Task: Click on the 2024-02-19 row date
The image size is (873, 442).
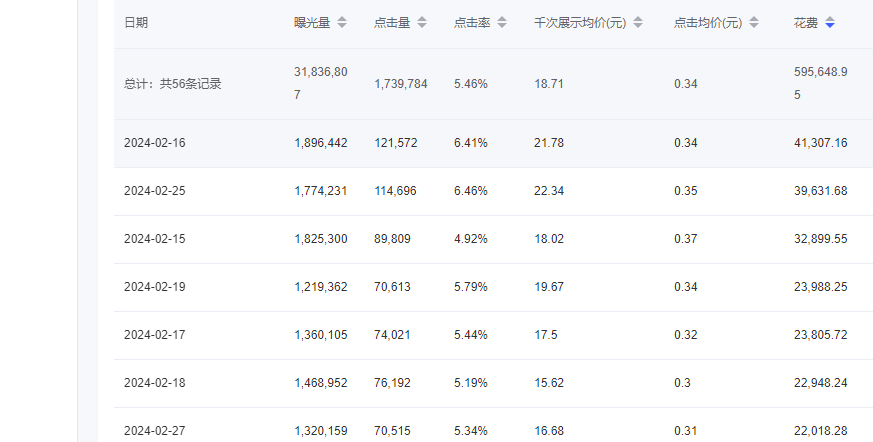Action: pos(154,287)
